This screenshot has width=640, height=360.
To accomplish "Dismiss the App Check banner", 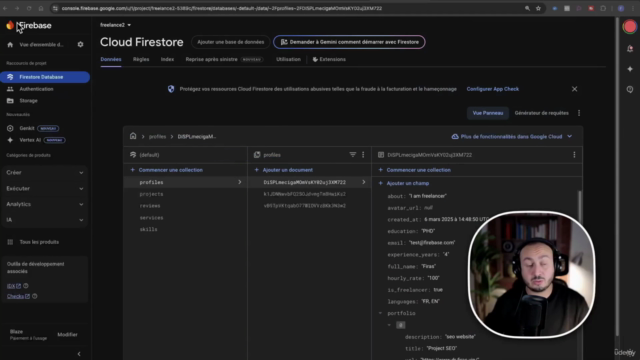I will click(x=574, y=89).
